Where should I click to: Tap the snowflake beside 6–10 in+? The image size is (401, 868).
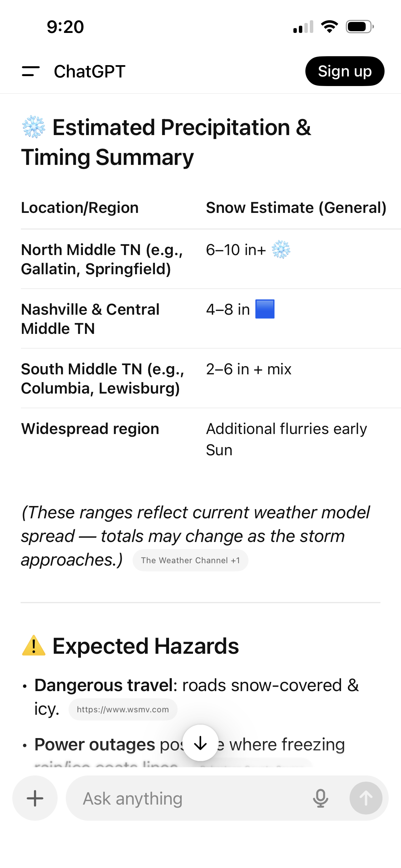(x=281, y=249)
